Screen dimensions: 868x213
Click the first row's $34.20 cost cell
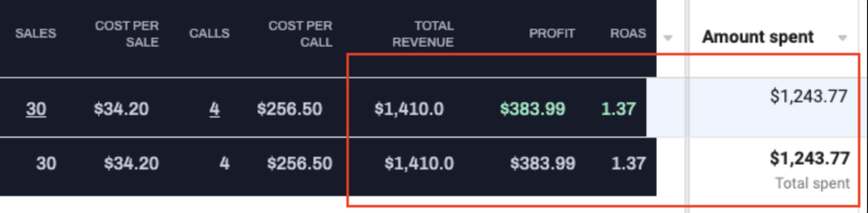pos(121,109)
